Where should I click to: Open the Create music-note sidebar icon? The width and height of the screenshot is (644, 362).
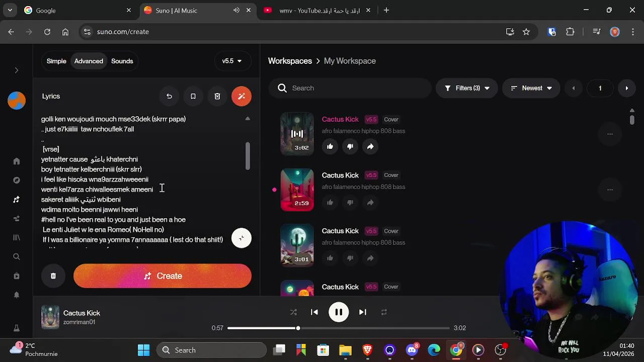pyautogui.click(x=17, y=200)
